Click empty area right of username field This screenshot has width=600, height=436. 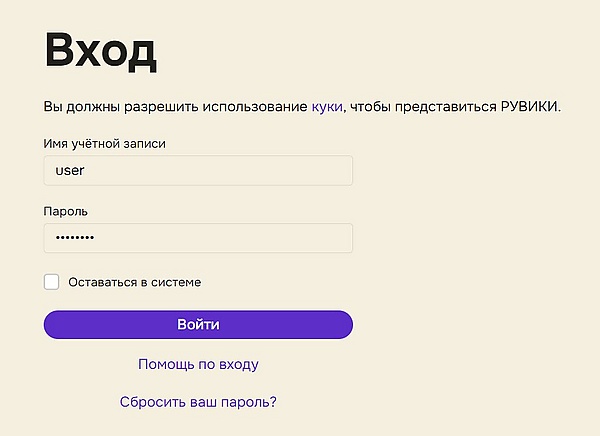[470, 170]
